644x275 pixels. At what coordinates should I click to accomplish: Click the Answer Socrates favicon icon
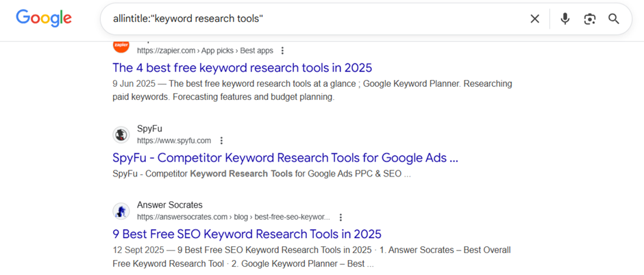click(121, 211)
